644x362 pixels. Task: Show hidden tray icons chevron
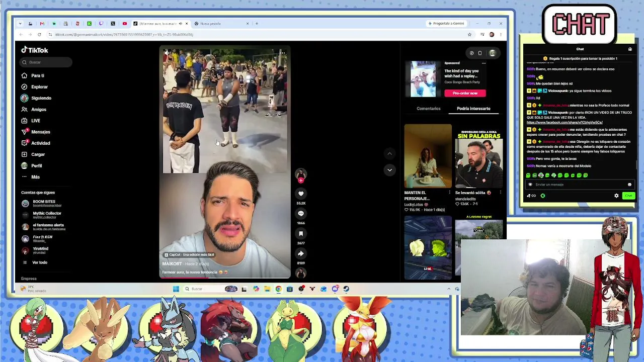pyautogui.click(x=449, y=289)
